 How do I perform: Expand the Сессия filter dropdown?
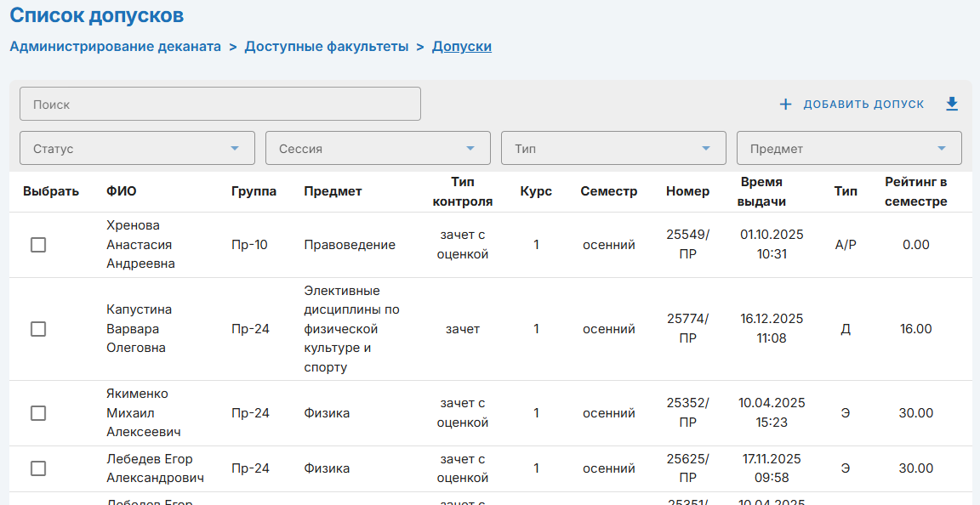pos(378,148)
